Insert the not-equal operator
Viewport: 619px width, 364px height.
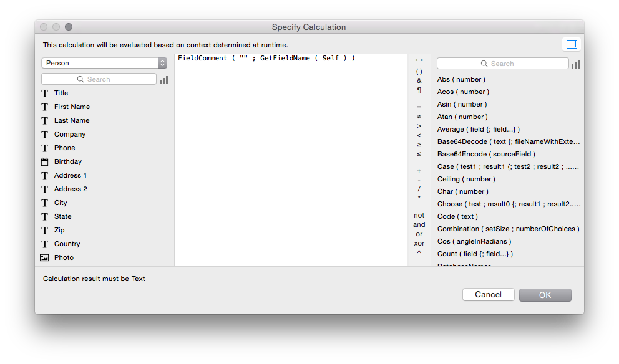pos(419,117)
